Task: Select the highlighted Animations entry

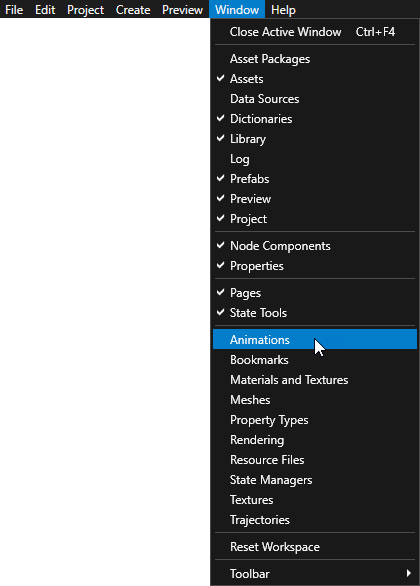Action: click(x=315, y=339)
